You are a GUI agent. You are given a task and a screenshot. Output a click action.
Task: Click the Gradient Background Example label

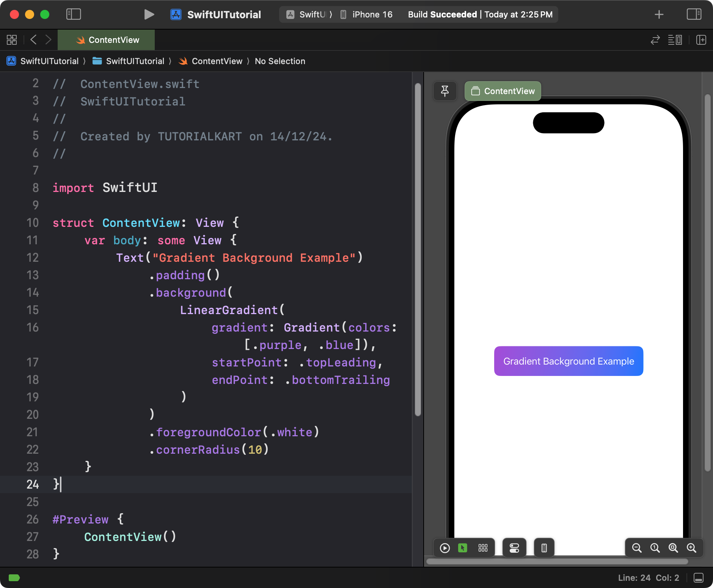569,361
